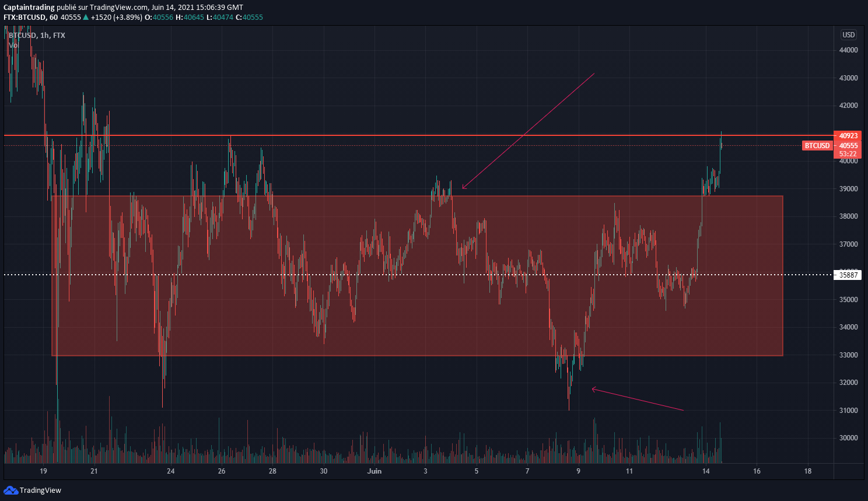Click the 33000 price axis label
Viewport: 868px width, 501px height.
pos(848,355)
